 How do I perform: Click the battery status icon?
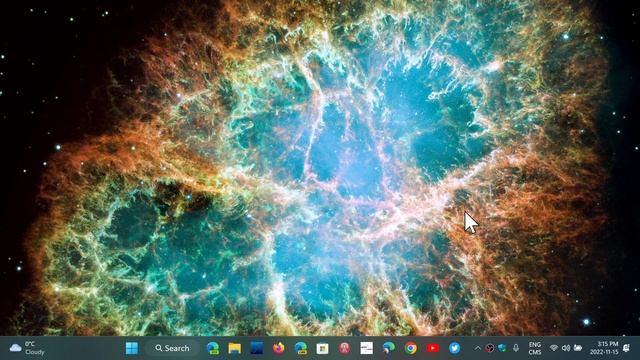(578, 348)
